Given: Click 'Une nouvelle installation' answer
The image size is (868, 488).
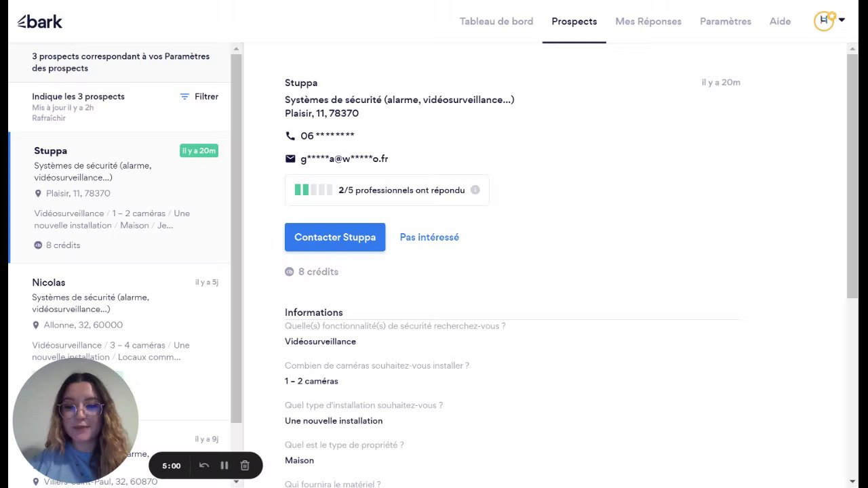Looking at the screenshot, I should click(334, 421).
